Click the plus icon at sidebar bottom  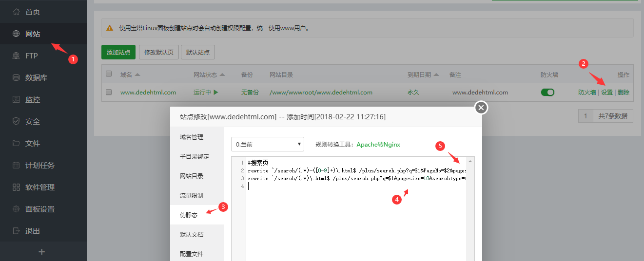pyautogui.click(x=42, y=252)
